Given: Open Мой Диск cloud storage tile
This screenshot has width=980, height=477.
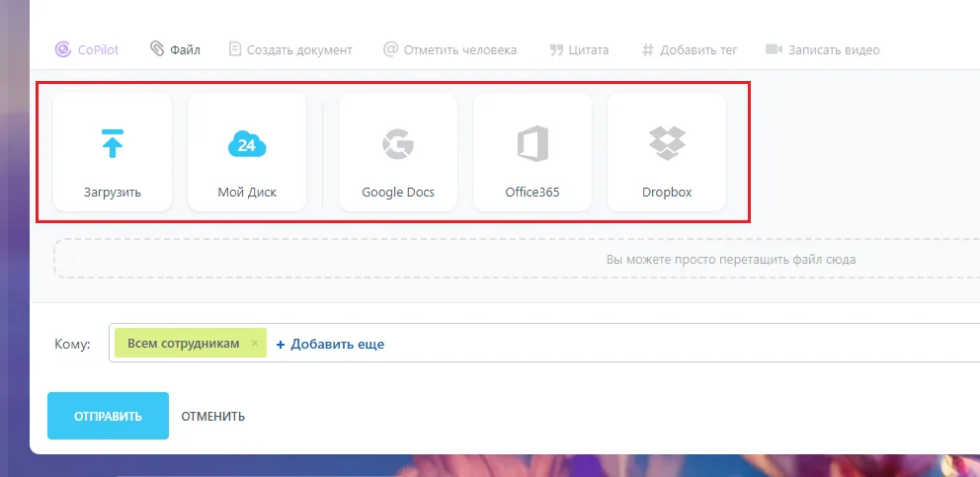Looking at the screenshot, I should [x=247, y=152].
